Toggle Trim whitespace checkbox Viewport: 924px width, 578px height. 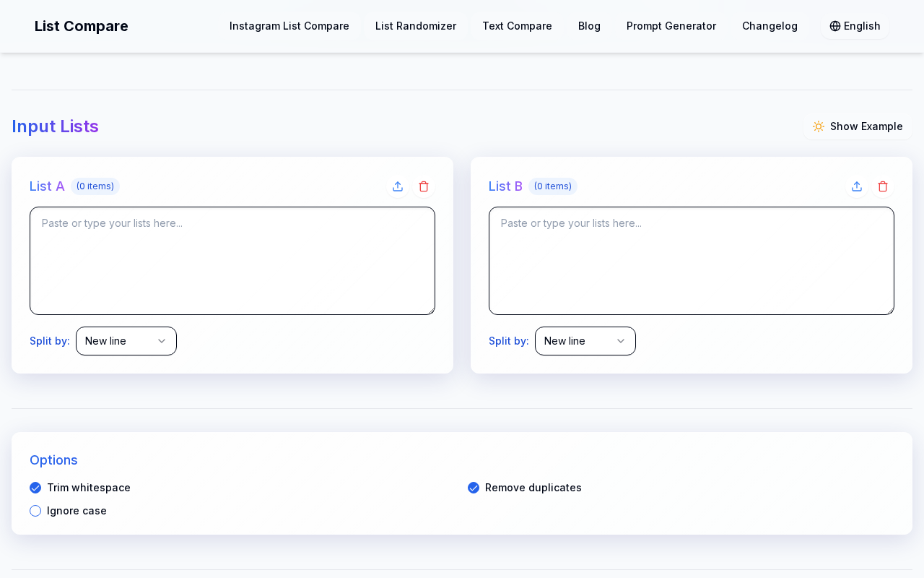click(35, 488)
